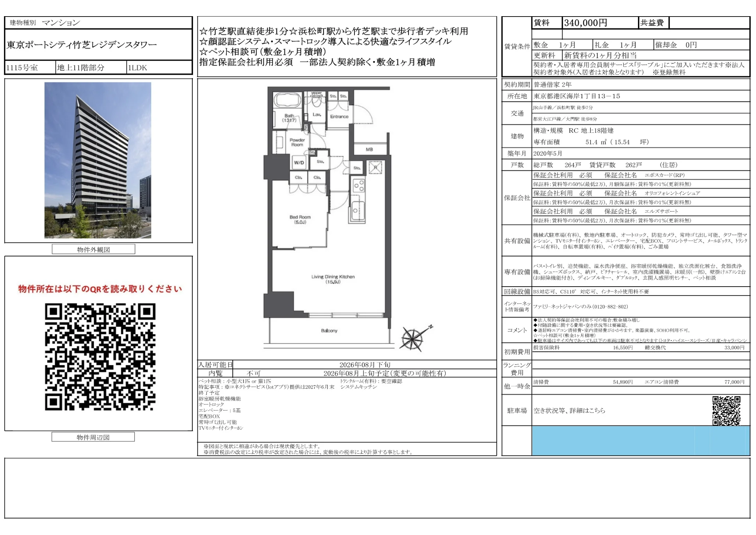Select the guarantor name エルズサポート
The image size is (756, 535).
tap(661, 212)
